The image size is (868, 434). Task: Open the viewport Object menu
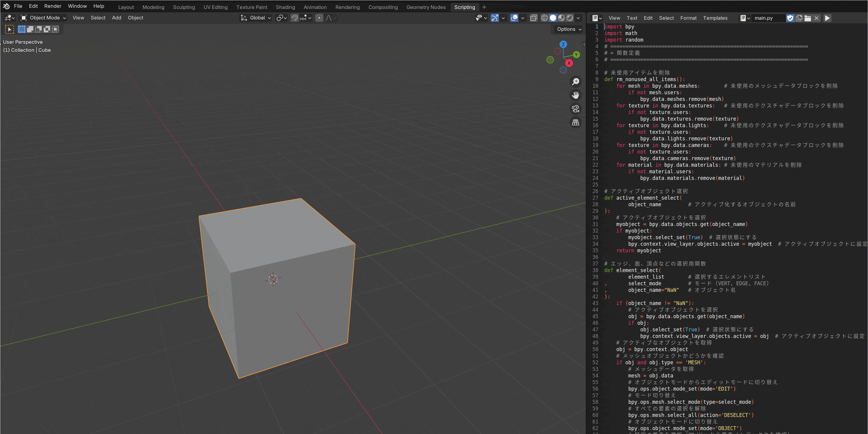tap(135, 18)
